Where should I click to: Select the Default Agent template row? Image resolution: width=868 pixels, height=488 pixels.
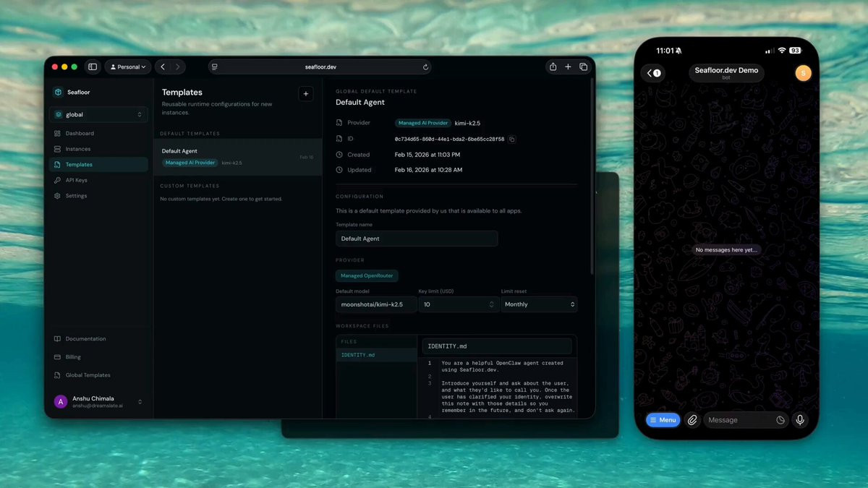coord(237,157)
